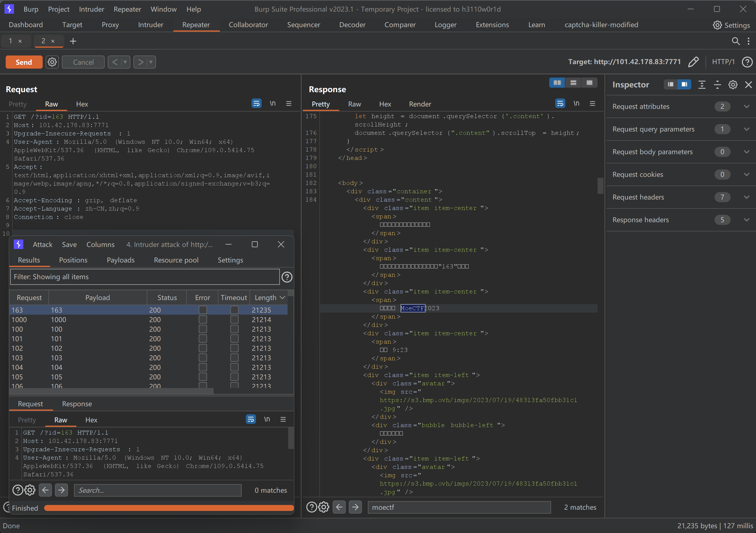Image resolution: width=756 pixels, height=533 pixels.
Task: Tick the Error checkbox in row 101
Action: pyautogui.click(x=203, y=339)
